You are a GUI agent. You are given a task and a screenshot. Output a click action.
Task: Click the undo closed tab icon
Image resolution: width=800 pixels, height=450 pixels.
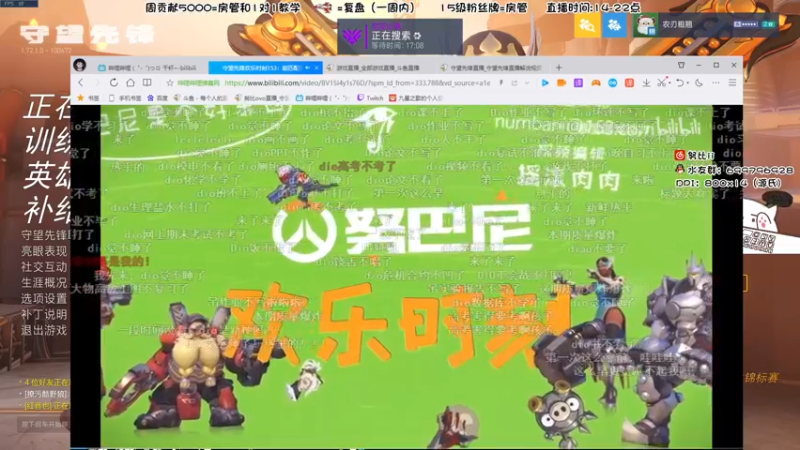click(679, 83)
